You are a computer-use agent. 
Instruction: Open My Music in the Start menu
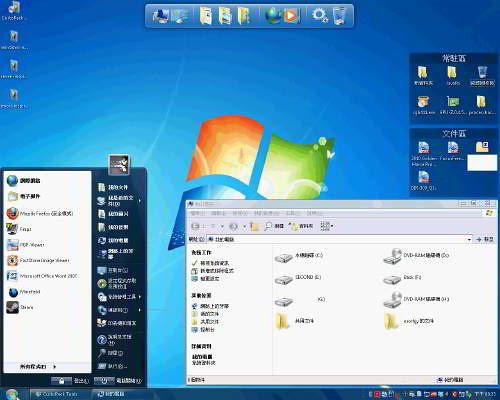tap(113, 227)
